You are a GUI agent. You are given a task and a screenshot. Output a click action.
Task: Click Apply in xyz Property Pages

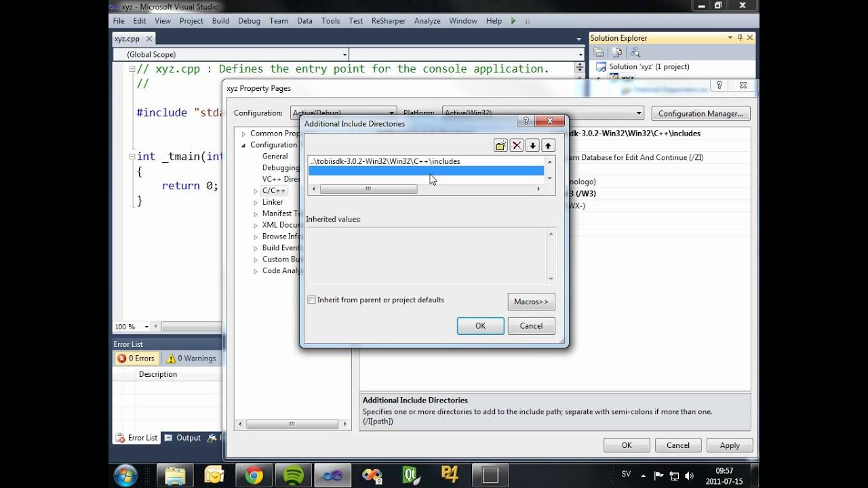pos(730,445)
